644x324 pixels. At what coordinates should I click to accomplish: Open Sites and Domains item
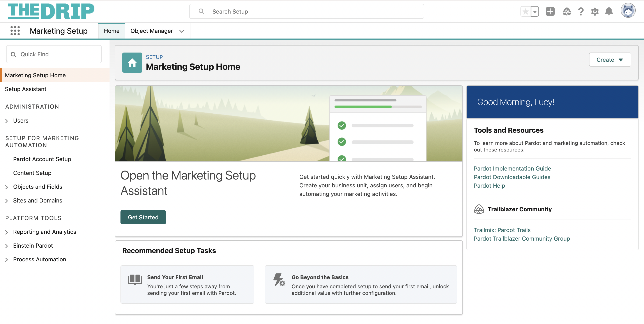pyautogui.click(x=37, y=200)
